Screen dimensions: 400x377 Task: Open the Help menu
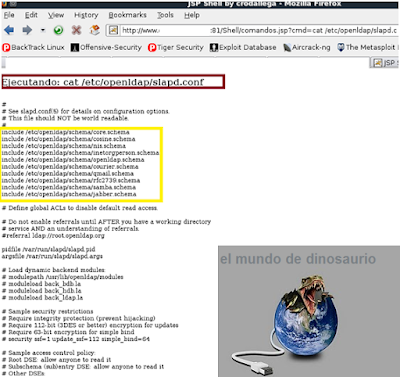point(192,15)
